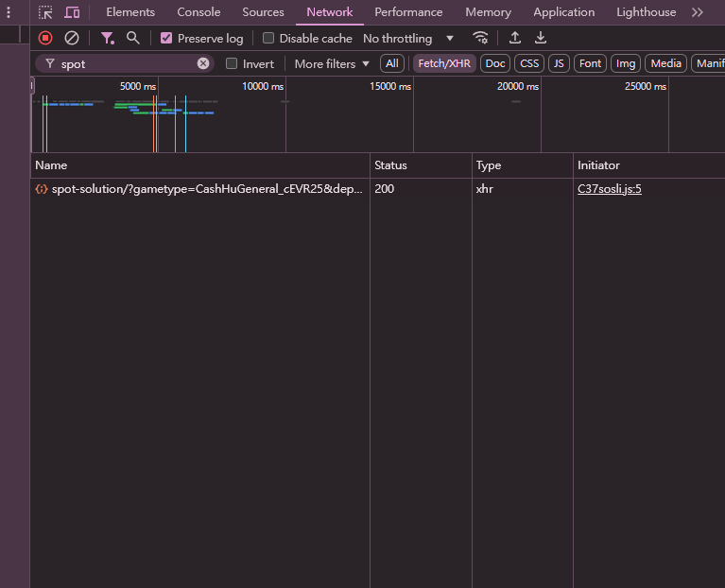
Task: Sort by the Name column header
Action: pyautogui.click(x=200, y=165)
